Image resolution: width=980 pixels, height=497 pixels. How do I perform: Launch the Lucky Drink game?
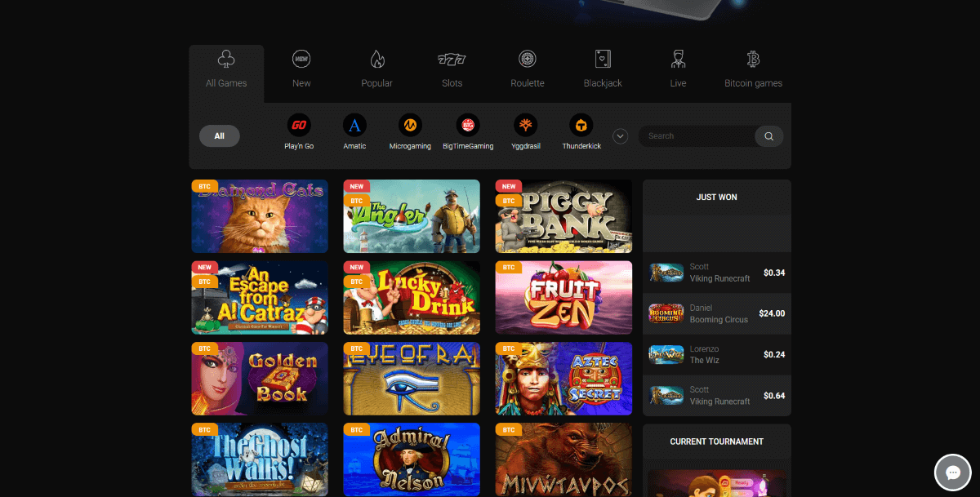412,298
